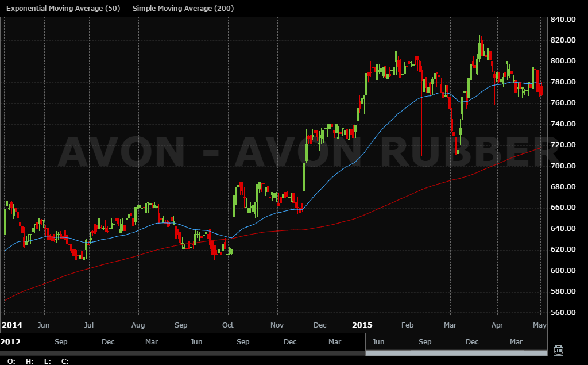Click the May label at the axis end

point(539,325)
